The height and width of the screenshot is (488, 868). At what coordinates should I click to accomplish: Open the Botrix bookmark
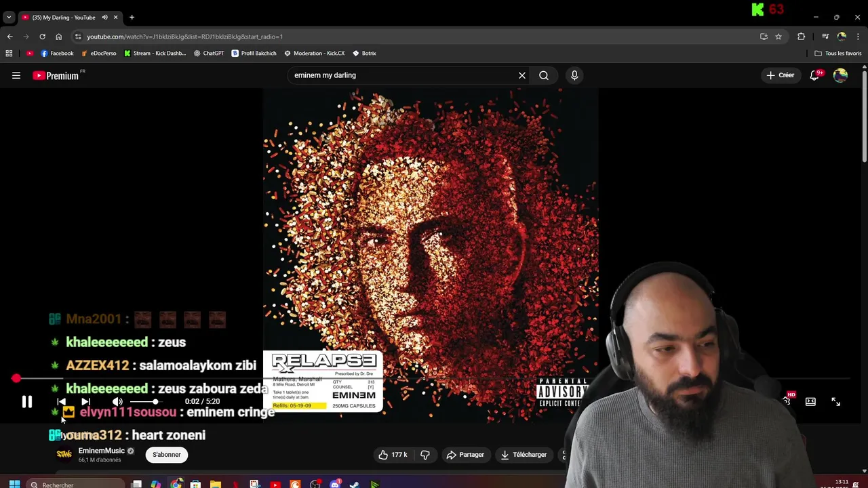365,53
